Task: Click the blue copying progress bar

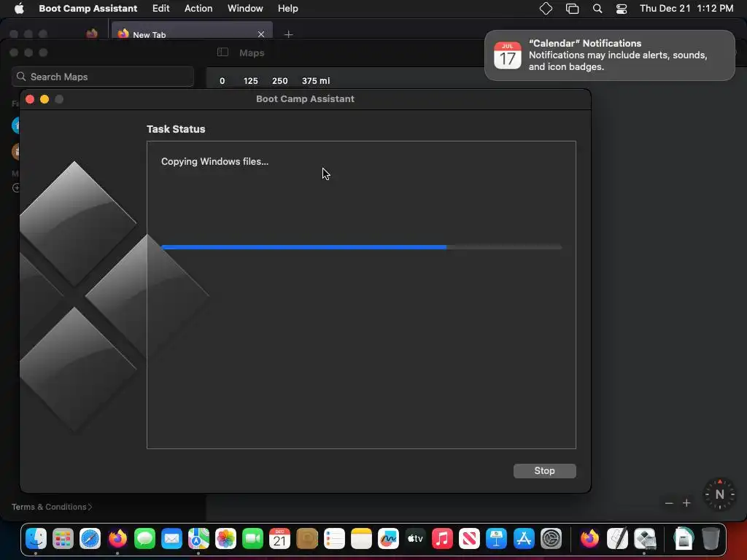Action: (x=362, y=247)
